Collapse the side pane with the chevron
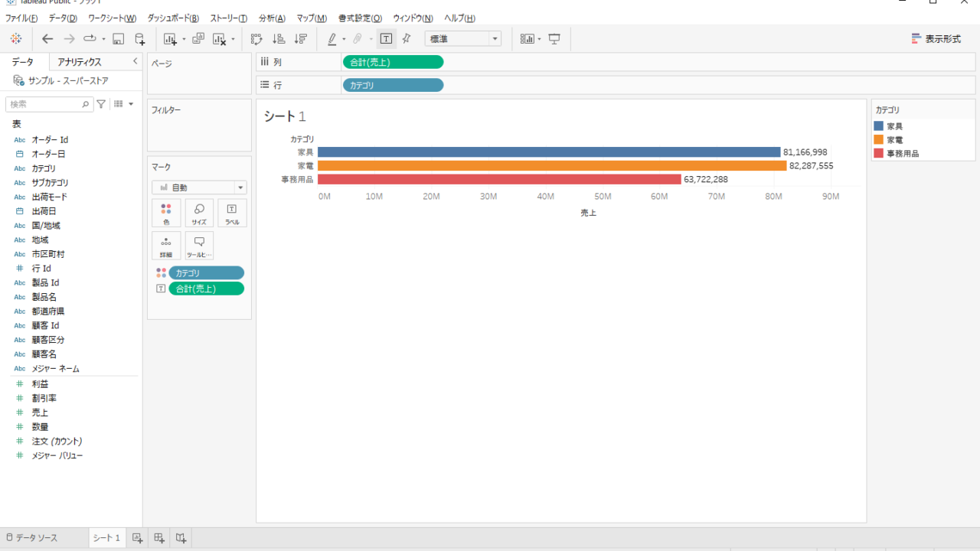 (x=136, y=61)
